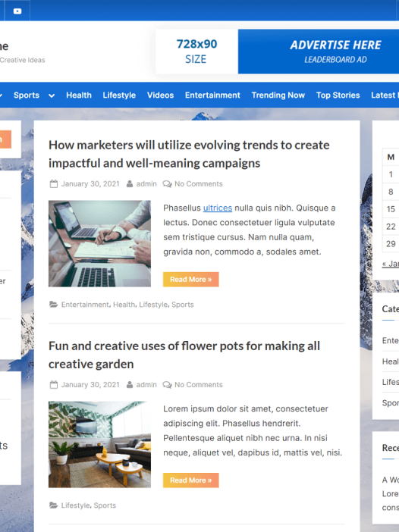Viewport: 399px width, 532px height.
Task: Click the author icon of flower pots post
Action: click(130, 385)
